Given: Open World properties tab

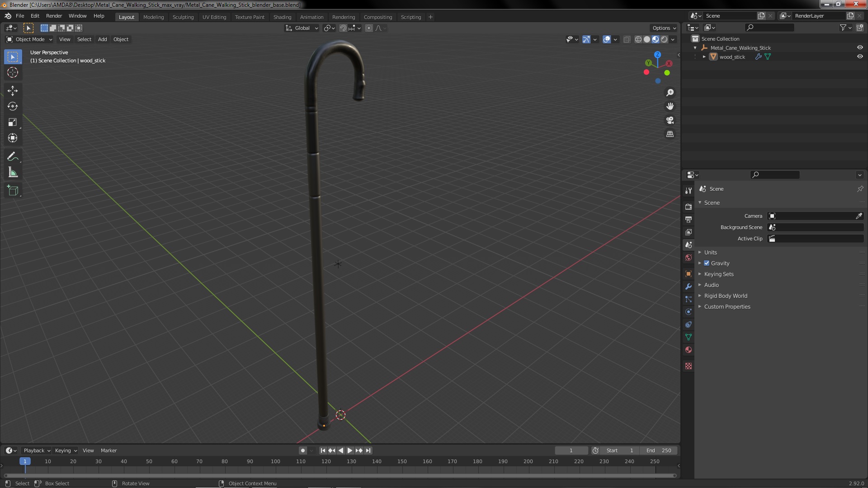Looking at the screenshot, I should click(x=689, y=258).
